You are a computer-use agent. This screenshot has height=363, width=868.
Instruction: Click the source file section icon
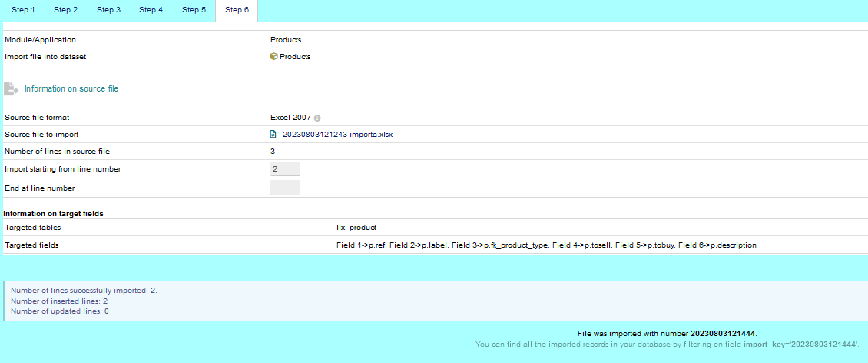coord(12,88)
